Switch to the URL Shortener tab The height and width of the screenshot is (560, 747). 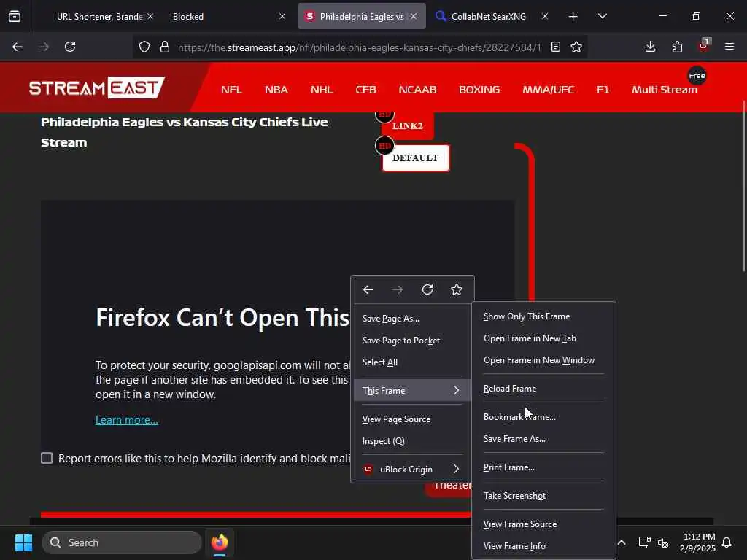tap(98, 17)
